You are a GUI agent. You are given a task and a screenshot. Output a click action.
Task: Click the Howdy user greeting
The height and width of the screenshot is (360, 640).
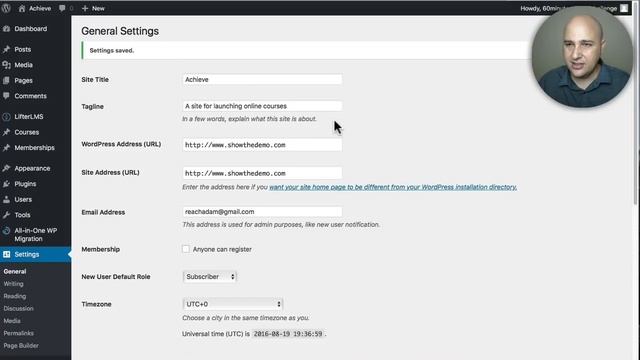coord(568,8)
